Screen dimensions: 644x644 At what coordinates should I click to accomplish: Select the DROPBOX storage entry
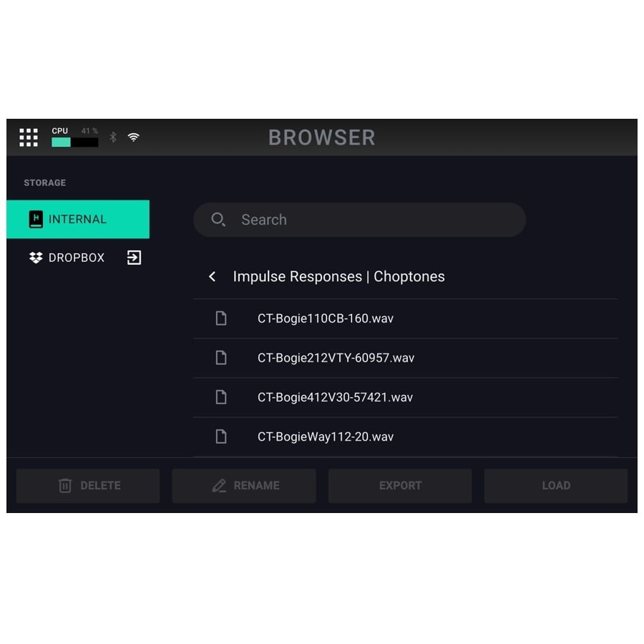78,258
